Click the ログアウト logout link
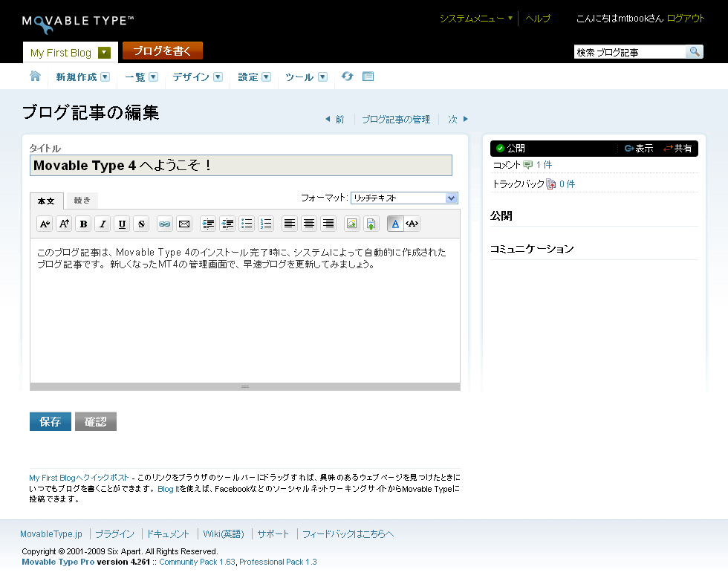The width and height of the screenshot is (728, 584). (686, 19)
